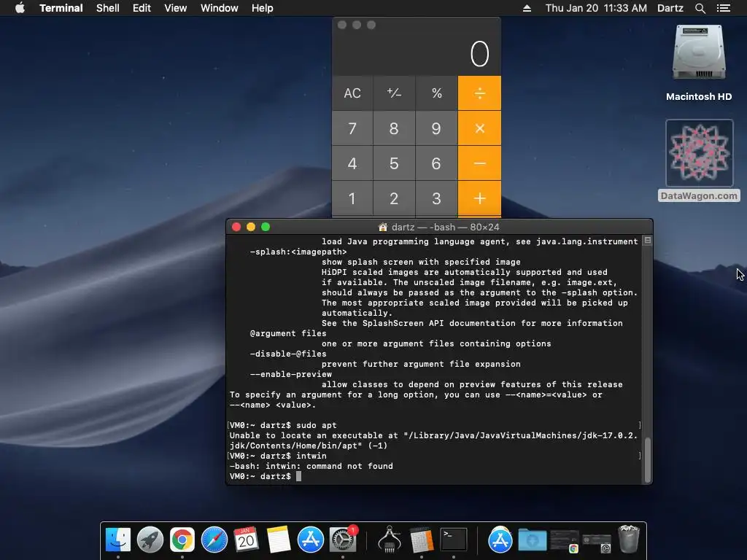747x560 pixels.
Task: Click the percent button in Calculator
Action: point(436,93)
